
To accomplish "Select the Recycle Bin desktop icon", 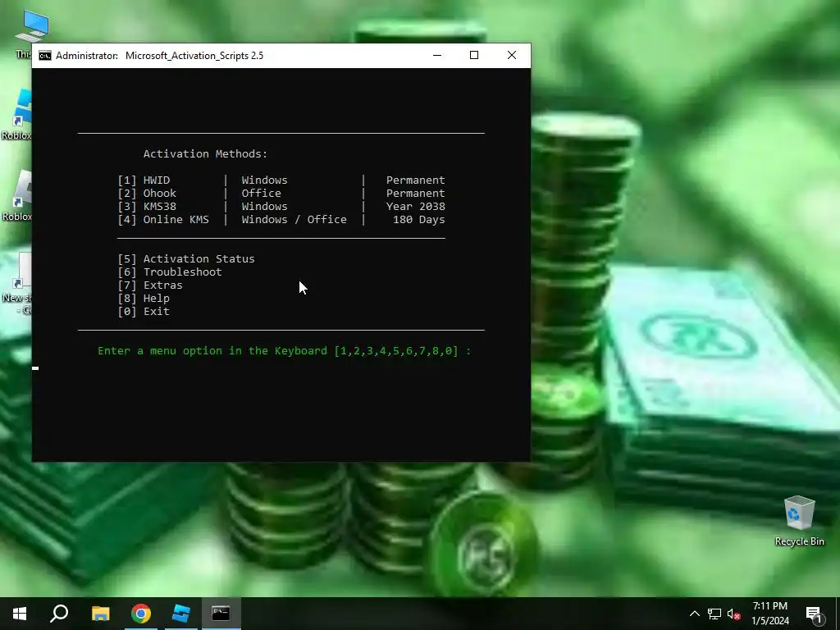I will click(x=799, y=520).
